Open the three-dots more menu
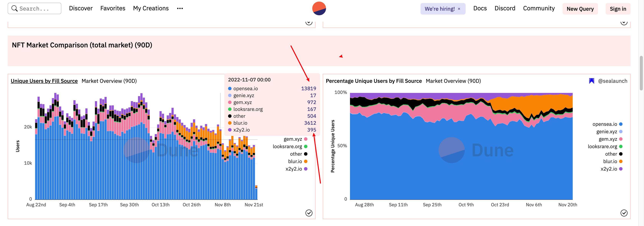This screenshot has height=226, width=644. [180, 8]
